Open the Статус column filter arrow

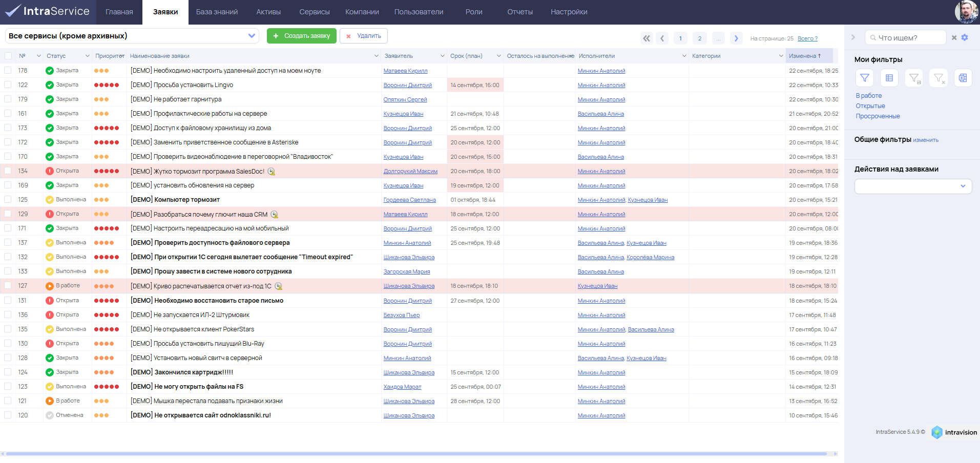88,56
